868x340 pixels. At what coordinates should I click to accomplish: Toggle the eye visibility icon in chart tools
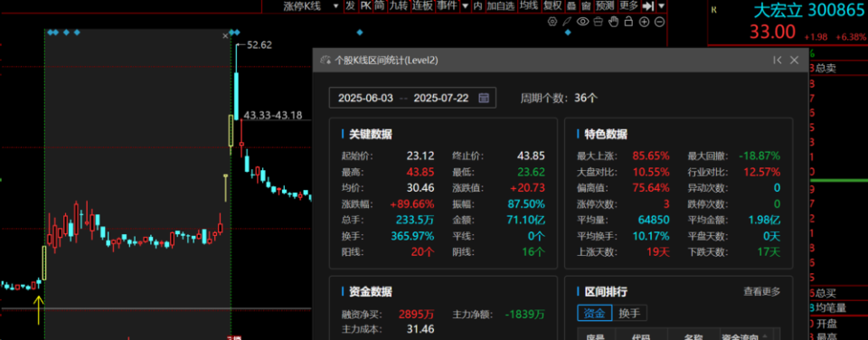[582, 22]
